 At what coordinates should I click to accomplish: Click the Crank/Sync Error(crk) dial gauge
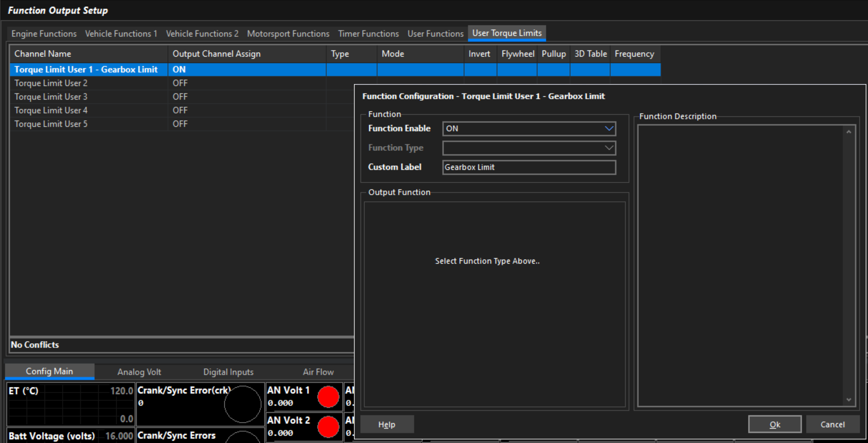click(242, 404)
